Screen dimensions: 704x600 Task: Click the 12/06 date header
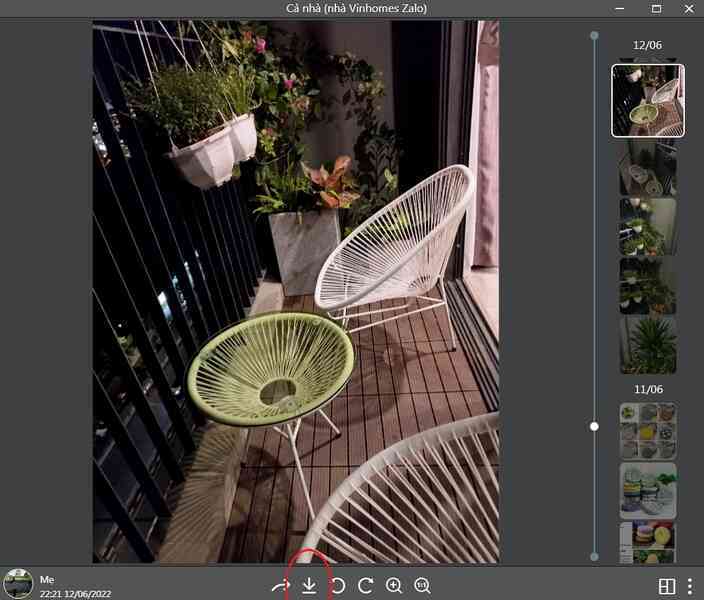(647, 45)
